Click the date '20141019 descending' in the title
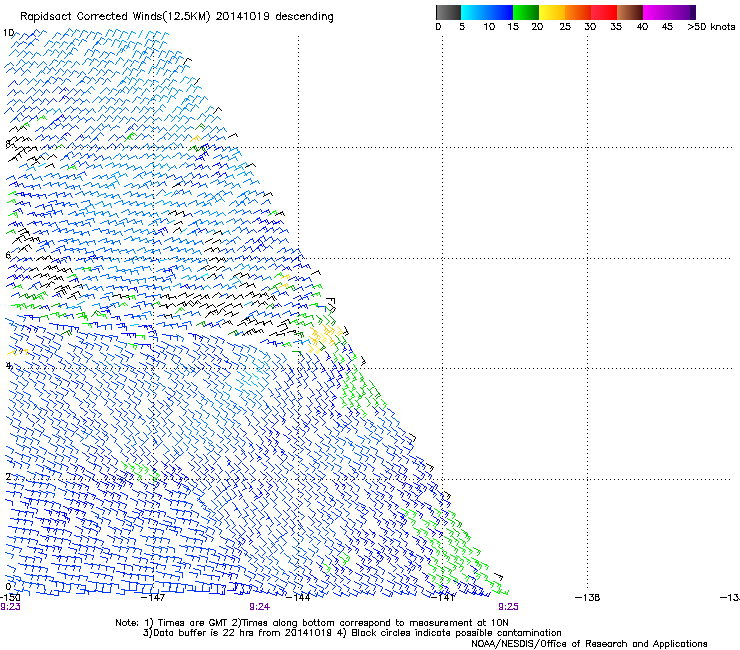Viewport: 740px width, 650px height. 275,17
